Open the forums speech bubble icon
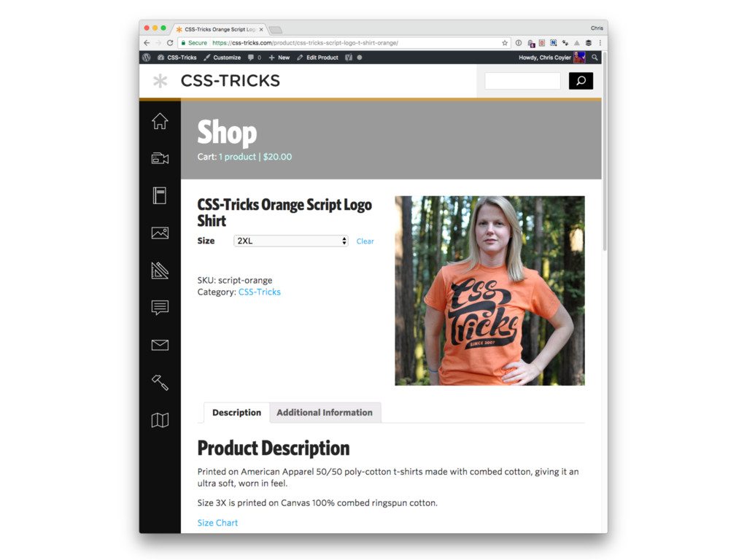Screen dimensions: 747x560 (x=160, y=308)
